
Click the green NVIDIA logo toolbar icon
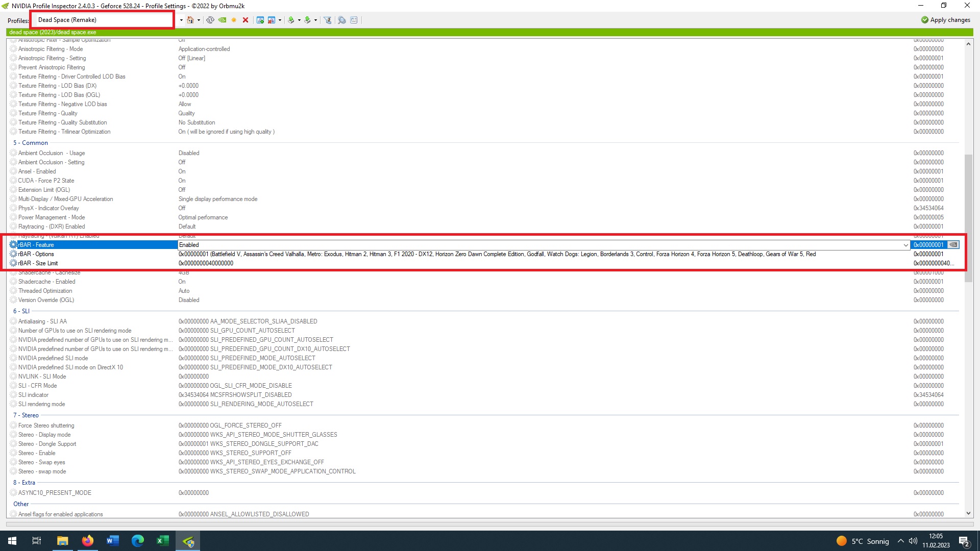222,20
